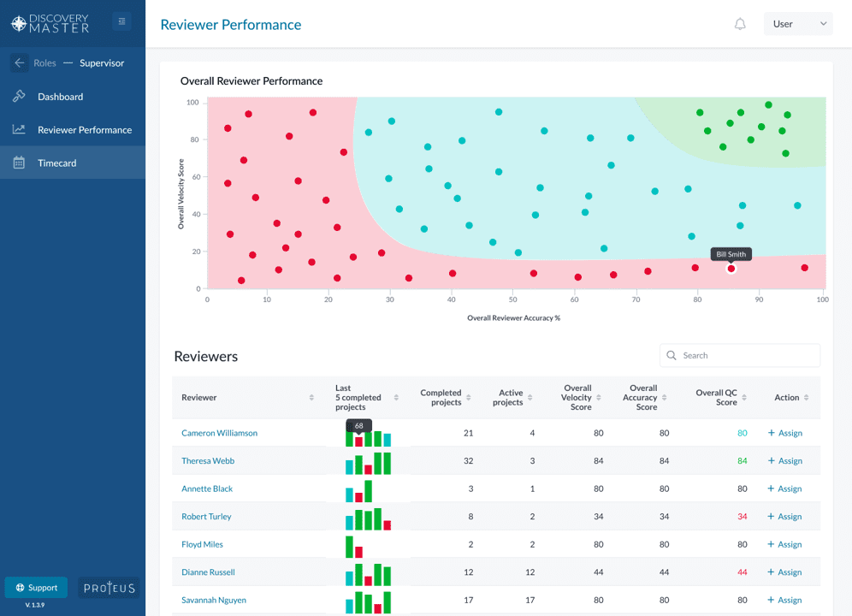
Task: Open Cameron Williamson's reviewer profile
Action: pyautogui.click(x=219, y=433)
